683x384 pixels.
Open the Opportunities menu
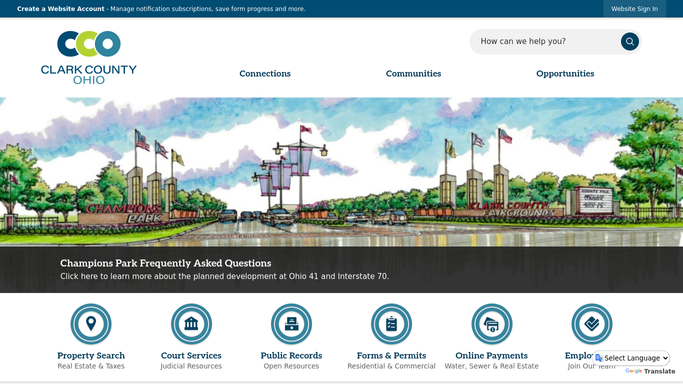tap(565, 74)
